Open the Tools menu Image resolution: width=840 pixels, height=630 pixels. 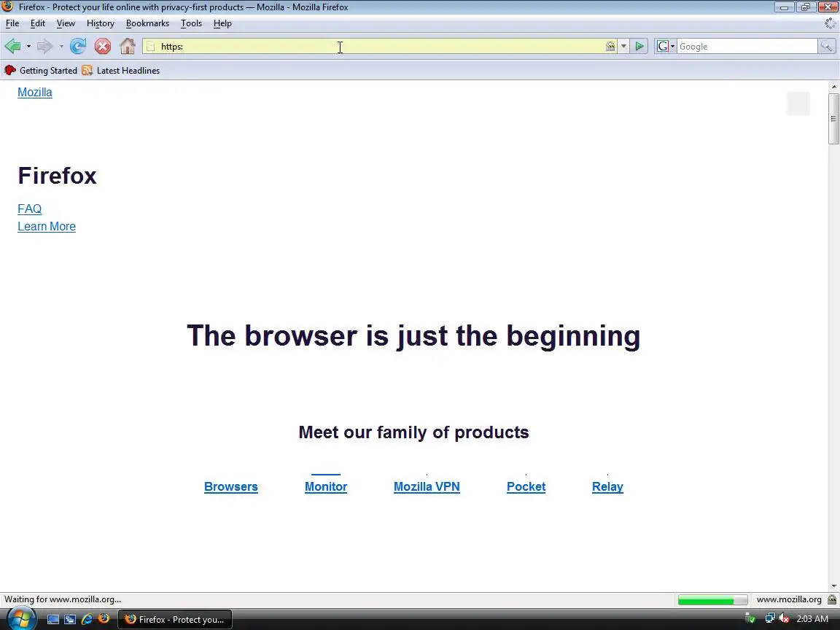pos(191,23)
